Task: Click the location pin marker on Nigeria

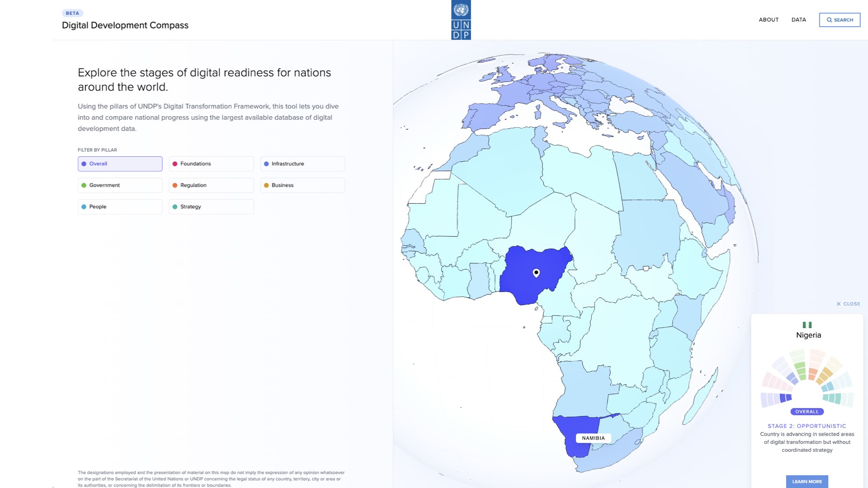Action: (x=536, y=273)
